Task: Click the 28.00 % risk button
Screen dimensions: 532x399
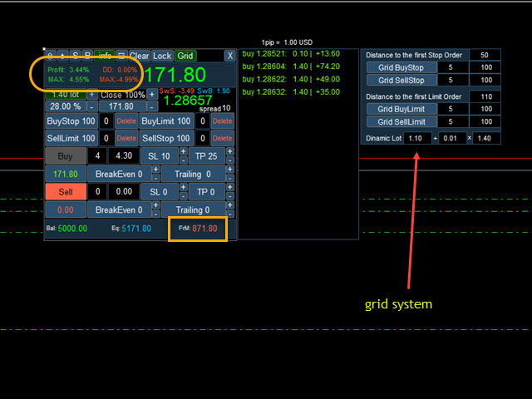Action: coord(66,106)
